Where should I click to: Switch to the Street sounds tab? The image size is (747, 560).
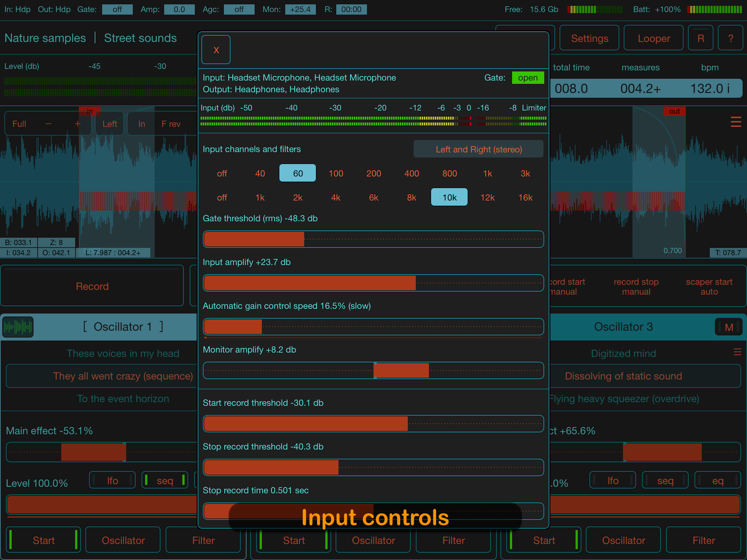141,38
